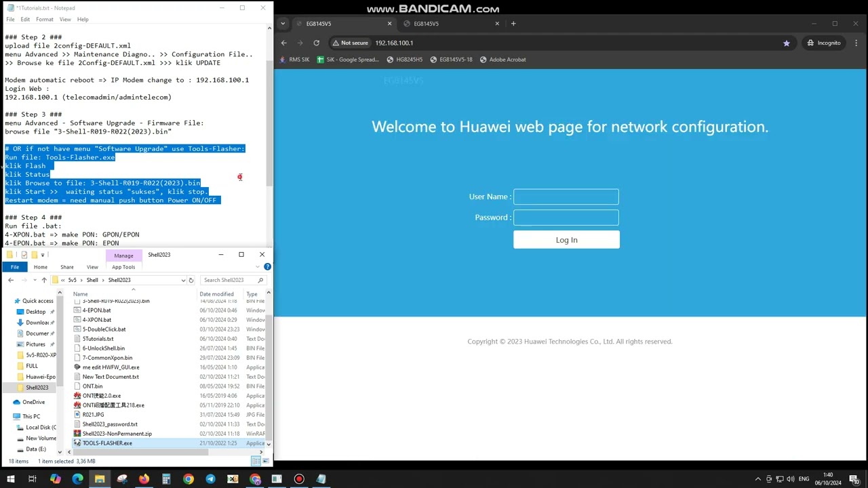This screenshot has width=868, height=488.
Task: Open recent locations dropdown in Explorer
Action: pos(34,280)
